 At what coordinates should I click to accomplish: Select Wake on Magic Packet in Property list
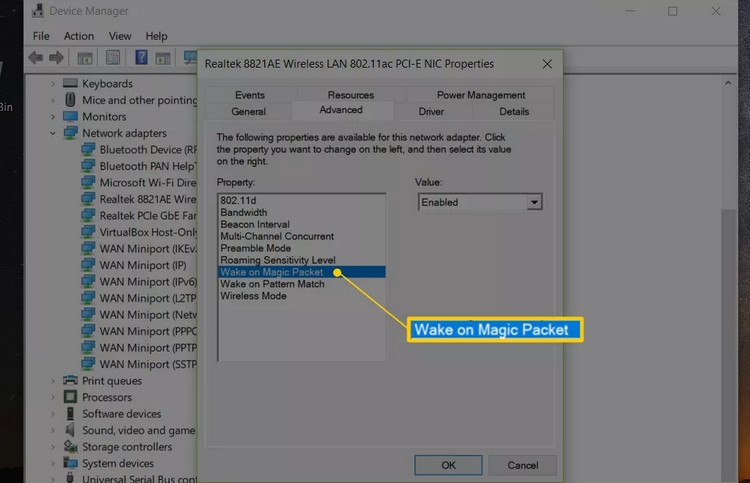pos(302,272)
